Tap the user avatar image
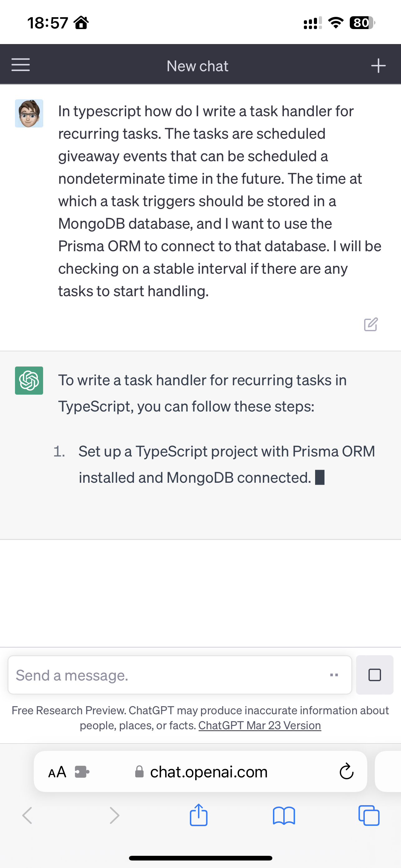Viewport: 401px width, 868px height. click(x=29, y=113)
